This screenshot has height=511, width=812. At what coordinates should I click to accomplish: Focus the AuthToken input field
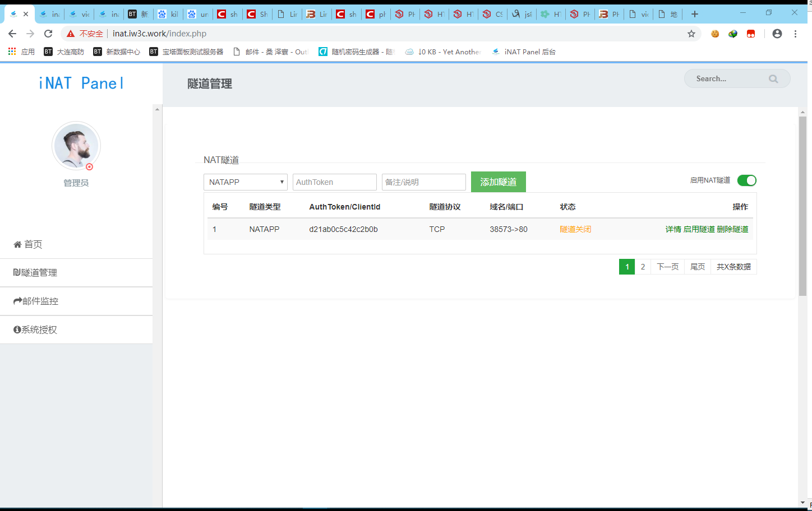pyautogui.click(x=335, y=182)
